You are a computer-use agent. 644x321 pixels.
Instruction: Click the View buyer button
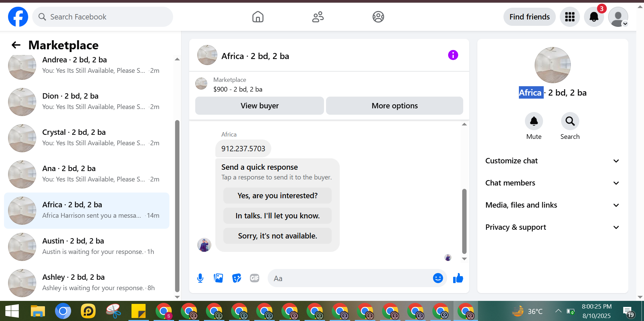(260, 106)
